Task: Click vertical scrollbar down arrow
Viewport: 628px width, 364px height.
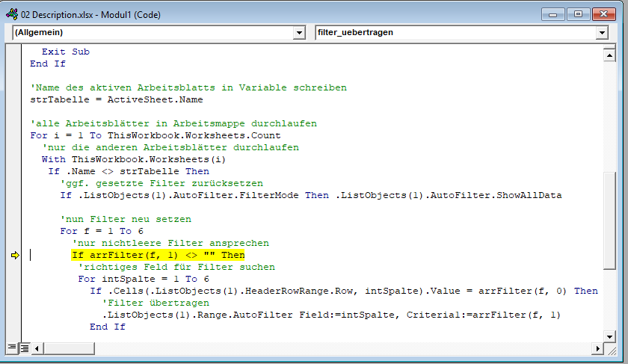Action: [608, 335]
